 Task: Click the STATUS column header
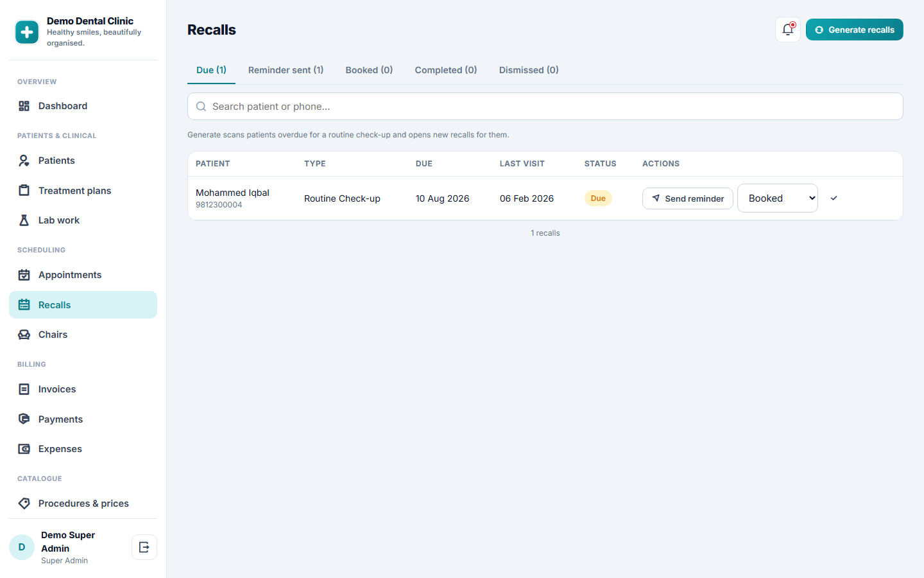(601, 164)
